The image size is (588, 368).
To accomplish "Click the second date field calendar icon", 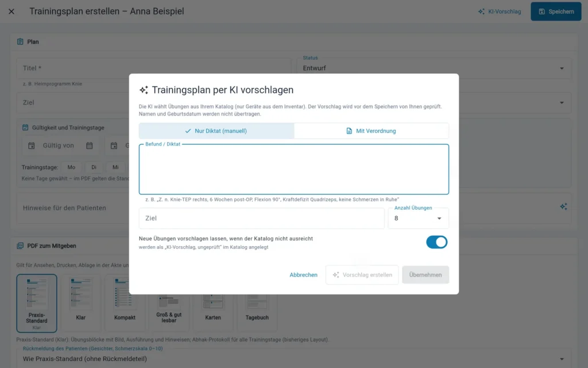I will (114, 145).
